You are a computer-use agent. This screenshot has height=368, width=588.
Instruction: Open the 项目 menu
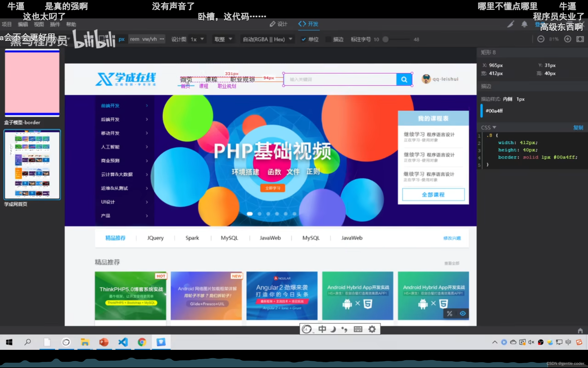click(x=7, y=24)
